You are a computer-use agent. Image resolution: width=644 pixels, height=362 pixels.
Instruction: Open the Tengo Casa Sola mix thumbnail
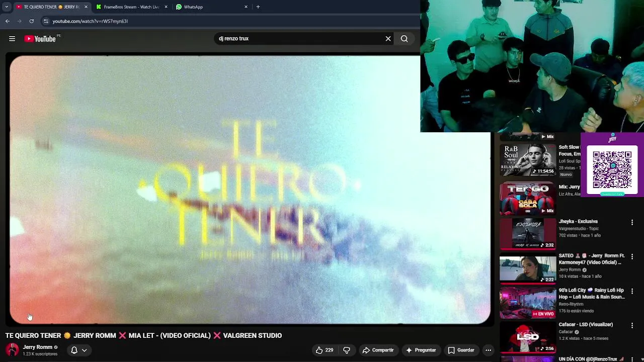527,199
